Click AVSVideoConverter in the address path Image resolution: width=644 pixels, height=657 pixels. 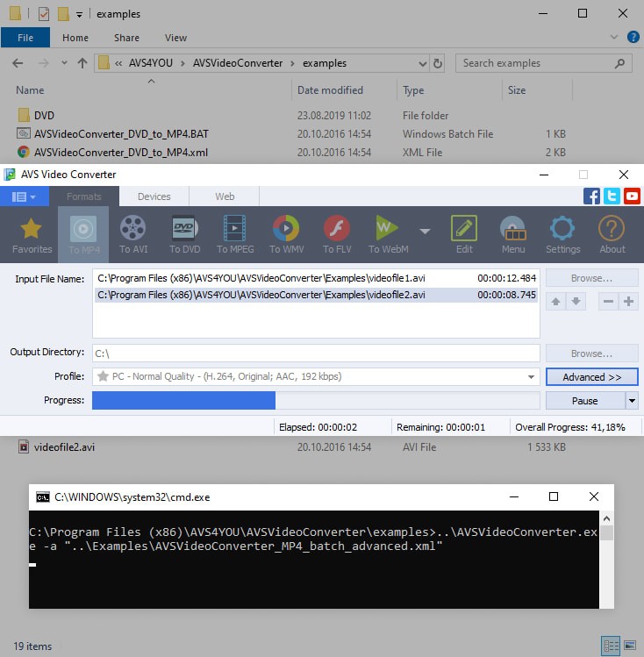(238, 63)
